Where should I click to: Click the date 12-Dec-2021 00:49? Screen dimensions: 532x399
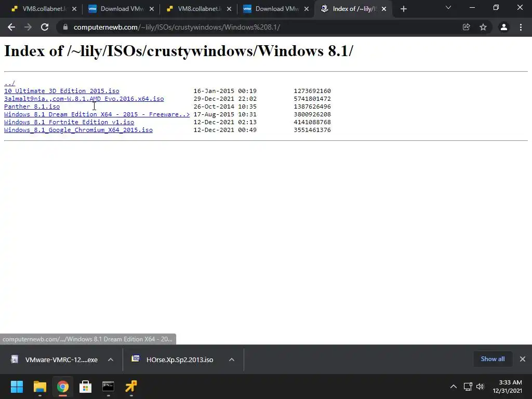point(225,130)
